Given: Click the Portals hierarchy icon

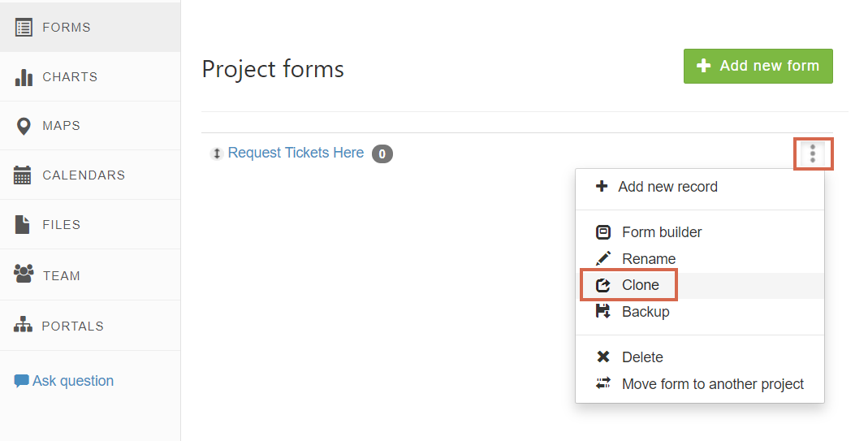Looking at the screenshot, I should [x=23, y=325].
